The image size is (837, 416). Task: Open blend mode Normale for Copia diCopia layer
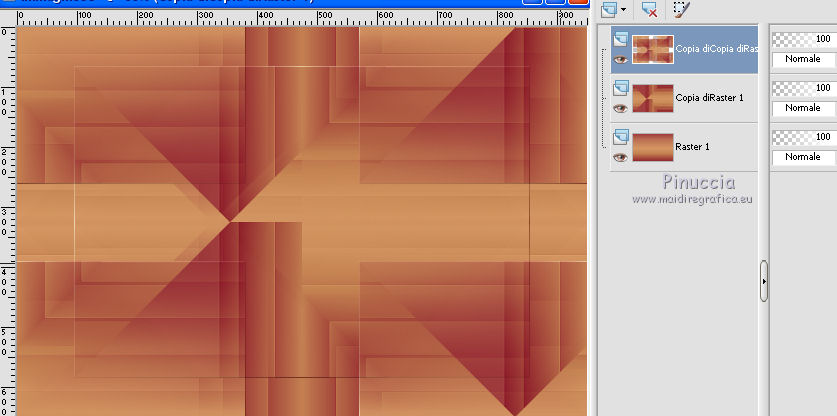tap(804, 59)
